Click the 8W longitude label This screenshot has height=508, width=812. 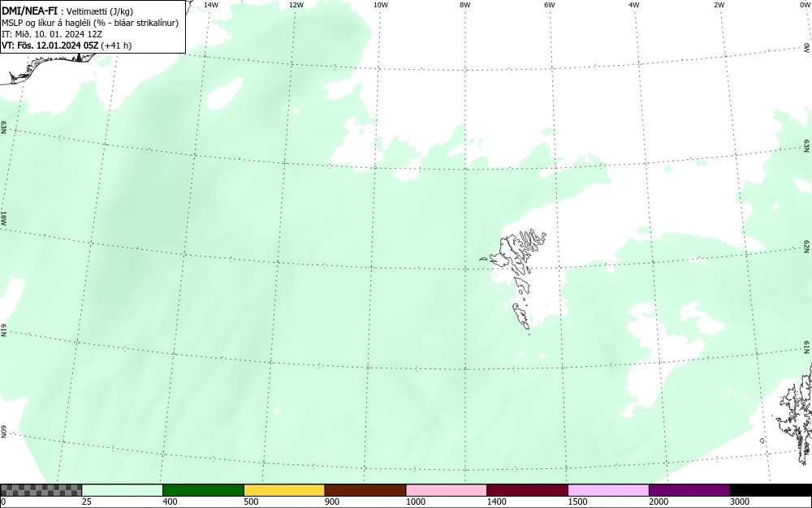click(465, 5)
